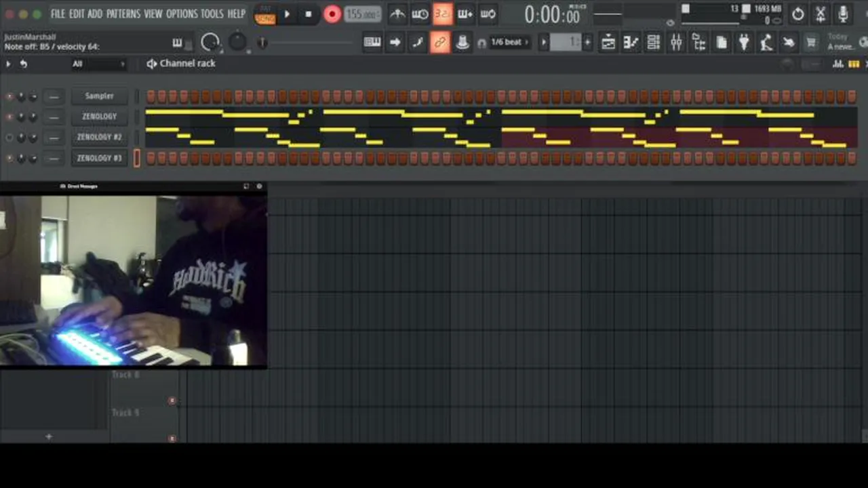Click arrow left of pattern selector
868x488 pixels.
tap(543, 43)
